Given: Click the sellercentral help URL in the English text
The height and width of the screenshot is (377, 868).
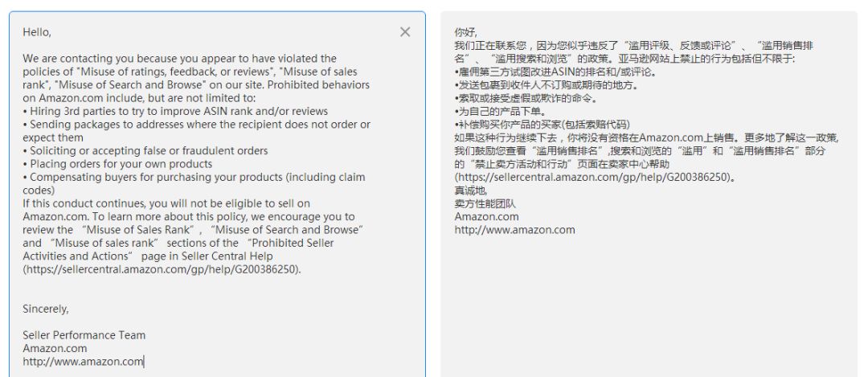Looking at the screenshot, I should click(161, 269).
